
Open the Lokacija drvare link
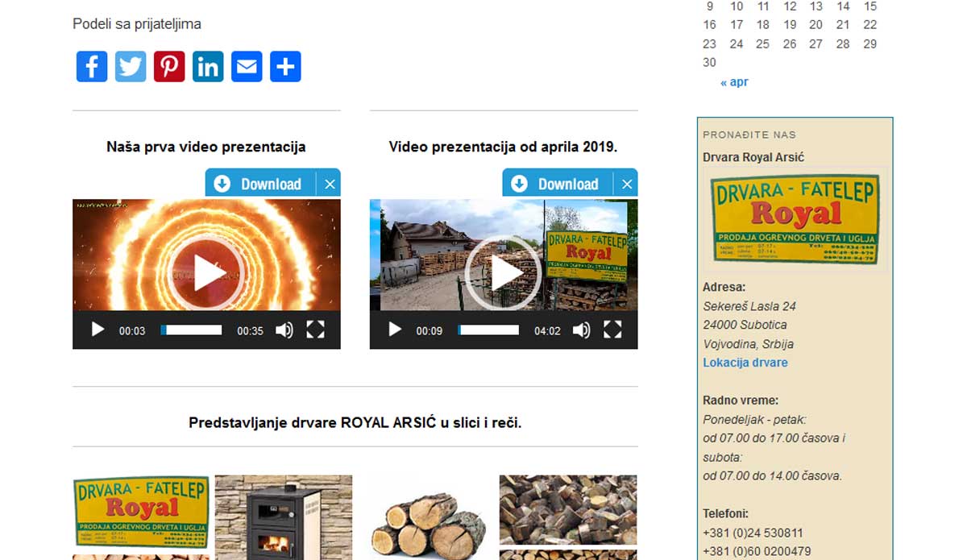(x=745, y=363)
